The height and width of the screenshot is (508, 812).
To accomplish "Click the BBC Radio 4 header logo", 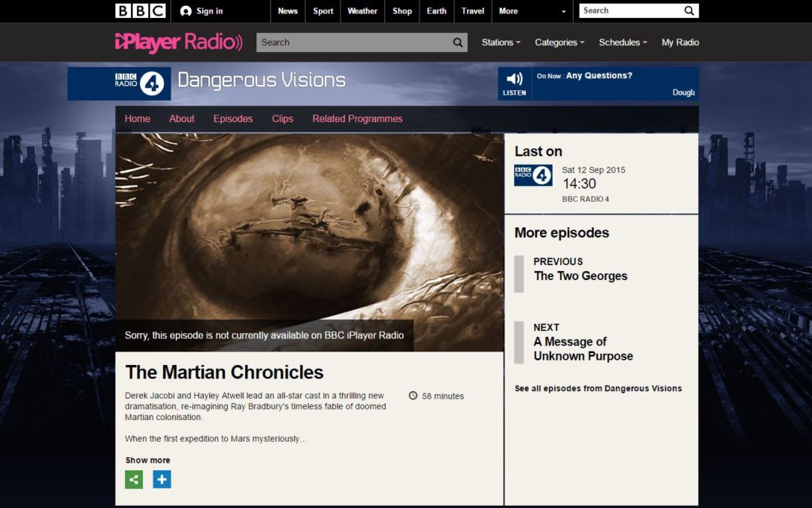I will 140,83.
